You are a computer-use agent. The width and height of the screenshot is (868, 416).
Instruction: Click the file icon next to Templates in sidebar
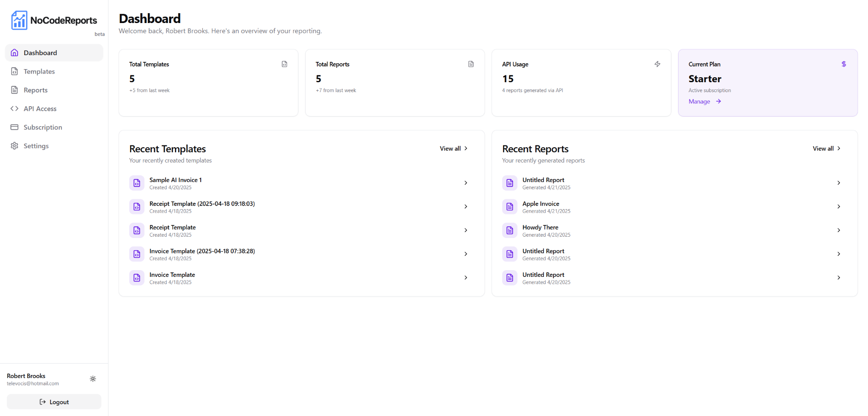tap(14, 71)
